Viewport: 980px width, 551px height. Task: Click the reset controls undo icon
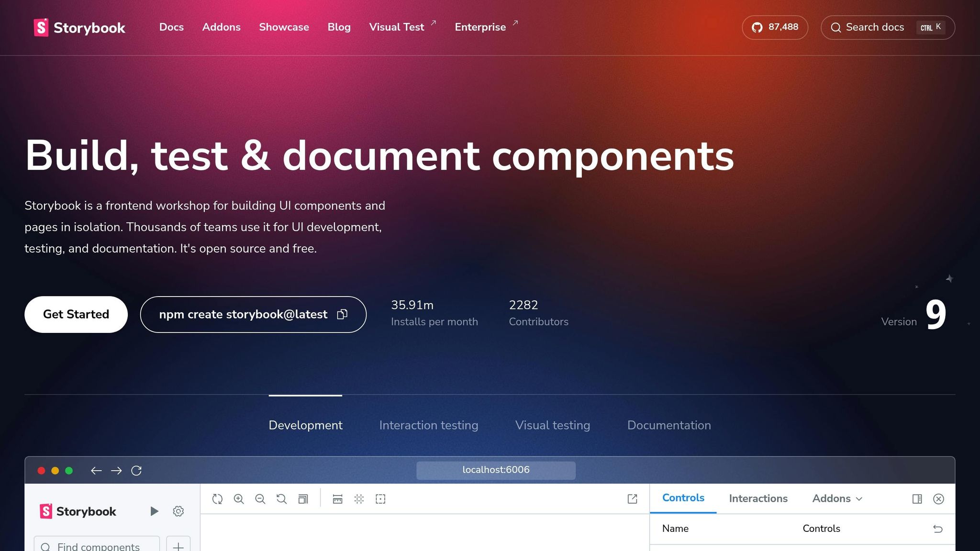pos(938,529)
